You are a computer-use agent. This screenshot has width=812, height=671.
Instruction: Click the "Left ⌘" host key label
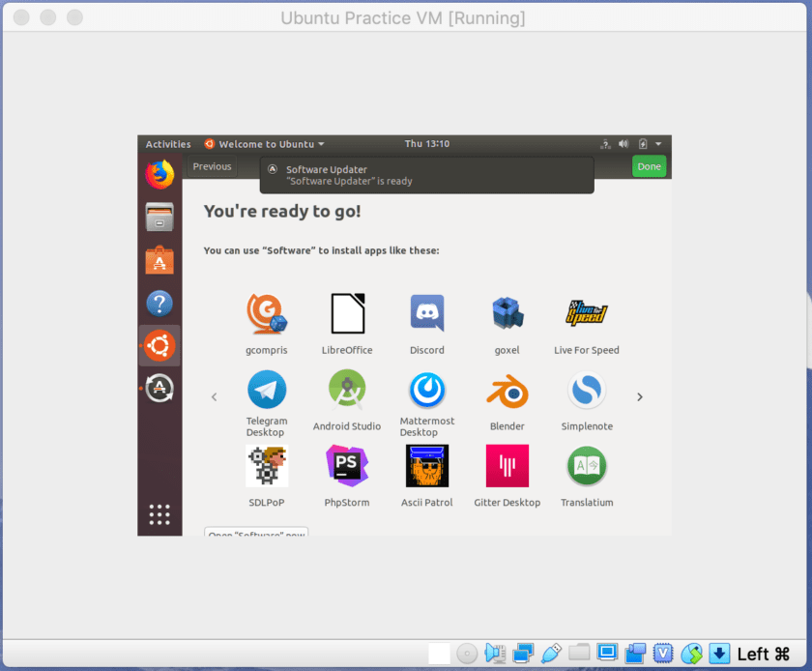tap(764, 655)
